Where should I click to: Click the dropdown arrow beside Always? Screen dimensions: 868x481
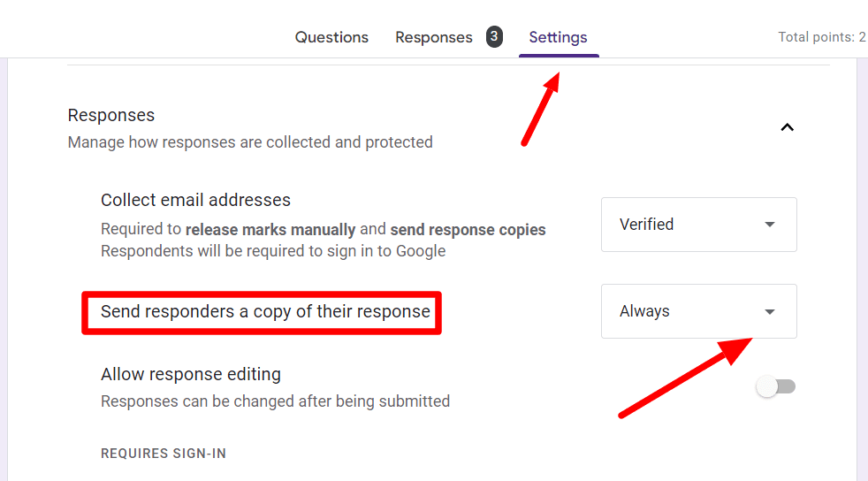coord(770,311)
